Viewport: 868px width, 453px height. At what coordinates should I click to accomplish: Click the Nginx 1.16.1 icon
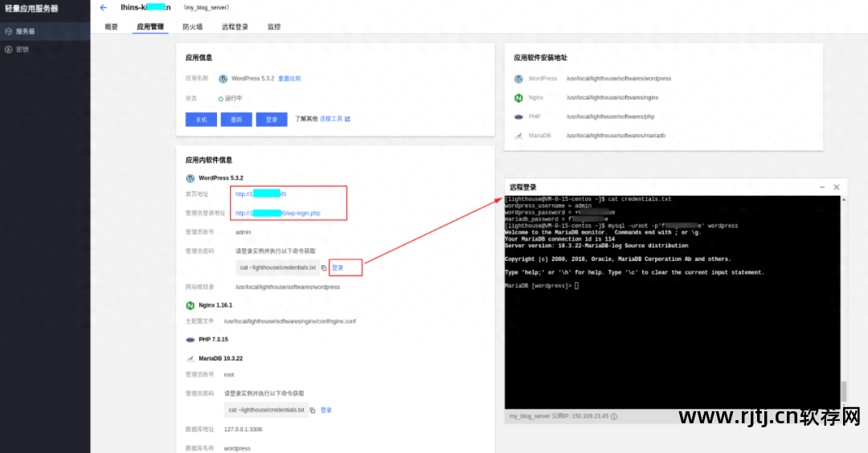click(190, 305)
